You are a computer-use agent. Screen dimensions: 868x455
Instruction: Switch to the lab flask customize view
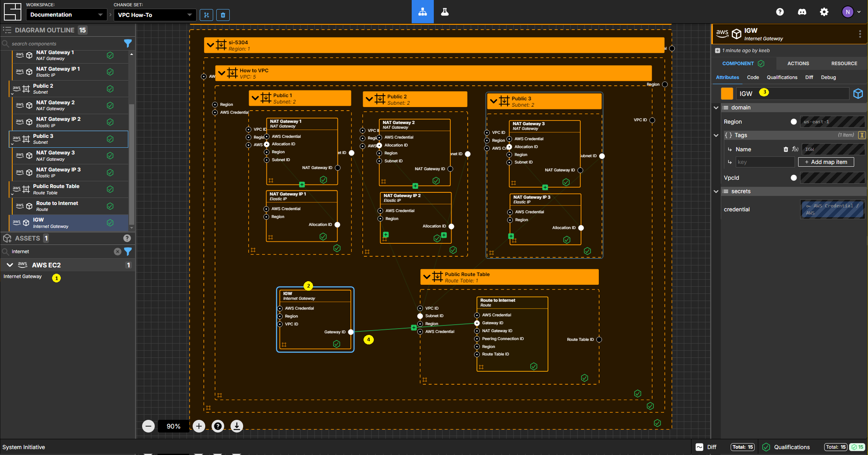[445, 12]
